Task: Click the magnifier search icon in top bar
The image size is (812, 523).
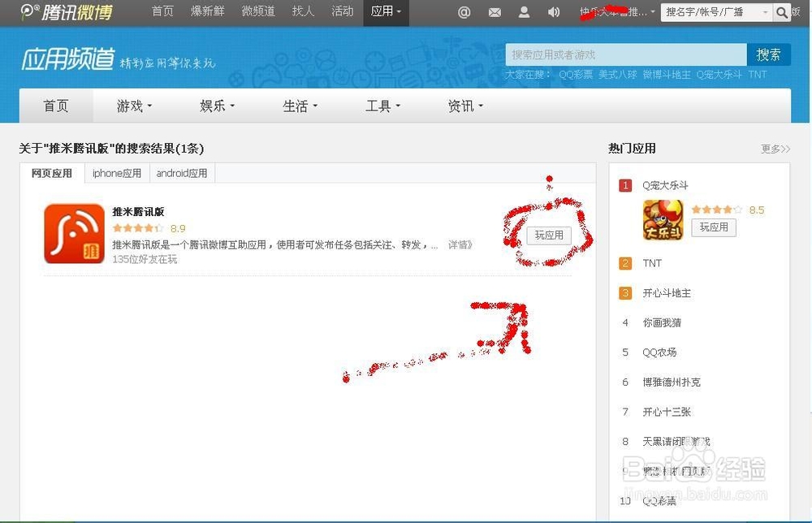Action: [x=780, y=12]
